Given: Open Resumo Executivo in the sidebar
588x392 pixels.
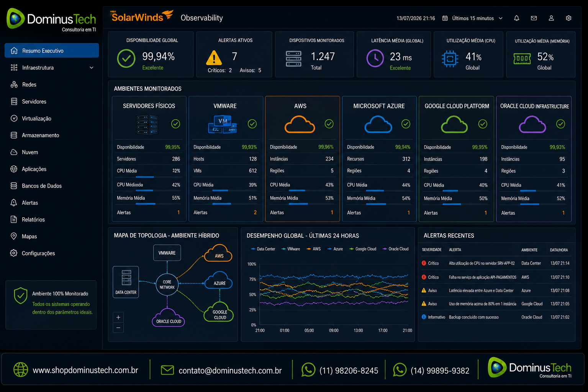Looking at the screenshot, I should click(x=52, y=51).
